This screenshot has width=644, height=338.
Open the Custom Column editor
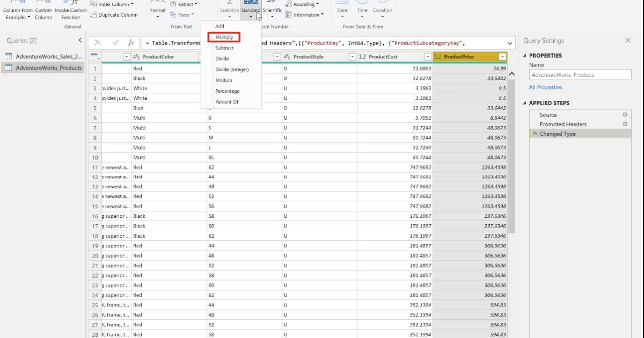tap(43, 11)
